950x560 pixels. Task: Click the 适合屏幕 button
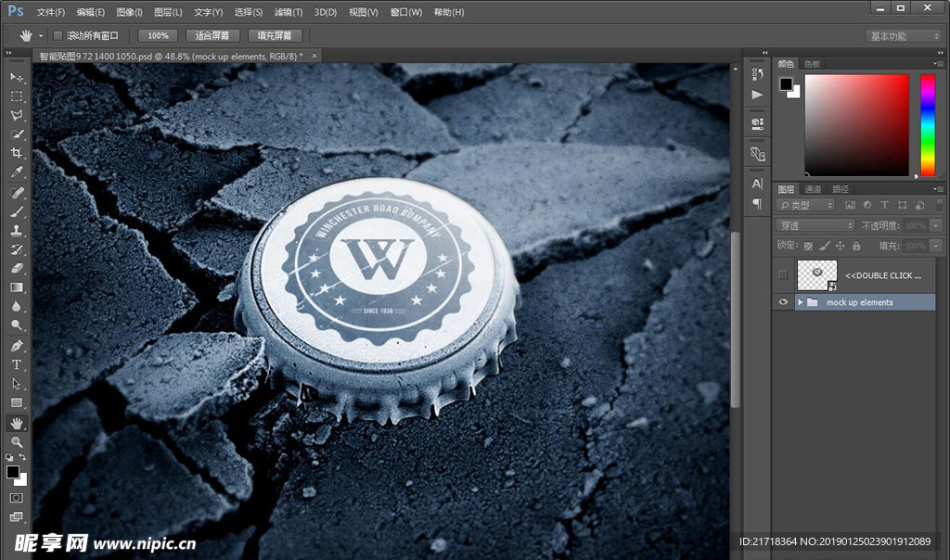(212, 36)
